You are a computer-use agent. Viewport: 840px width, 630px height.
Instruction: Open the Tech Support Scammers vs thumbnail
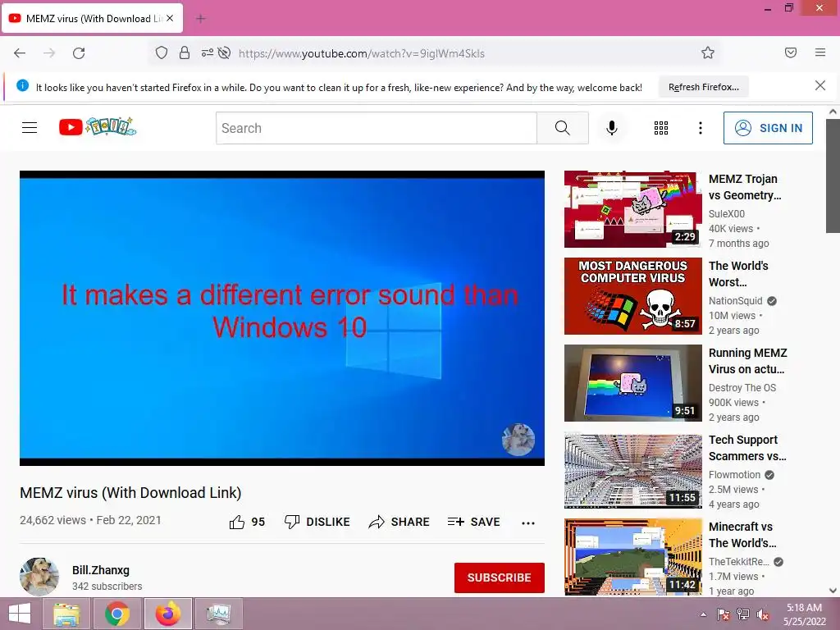pos(632,471)
